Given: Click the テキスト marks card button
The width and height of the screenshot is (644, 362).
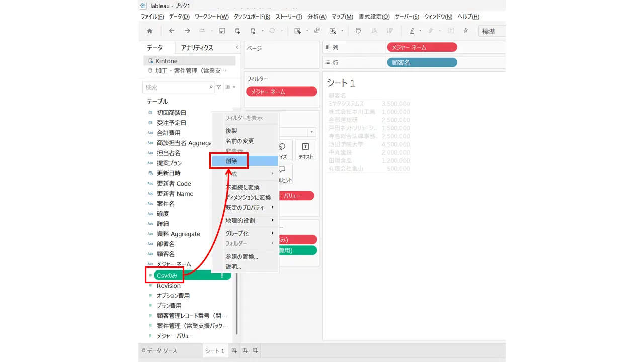Looking at the screenshot, I should pos(306,150).
